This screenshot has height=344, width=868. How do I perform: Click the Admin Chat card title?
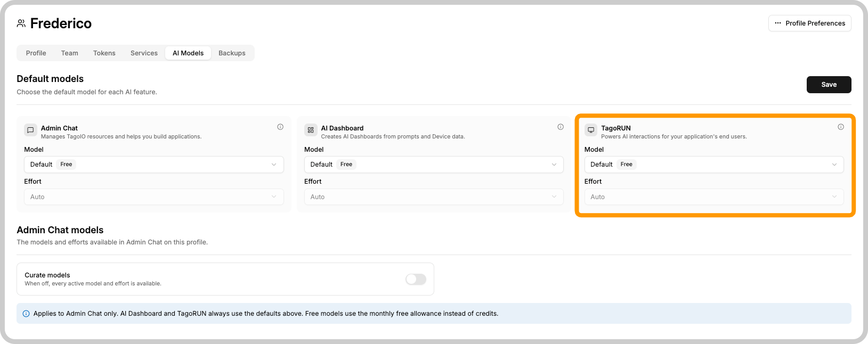[x=59, y=128]
